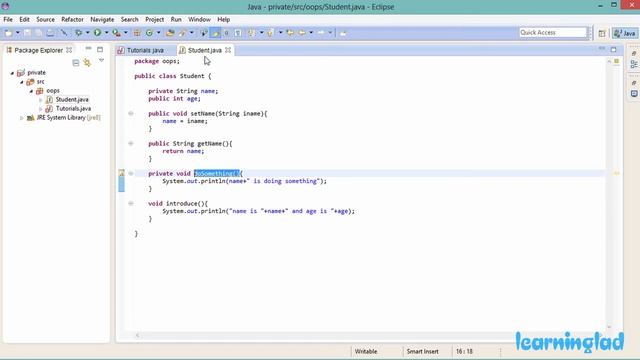Collapse the src folder node
The height and width of the screenshot is (360, 640).
coord(22,82)
